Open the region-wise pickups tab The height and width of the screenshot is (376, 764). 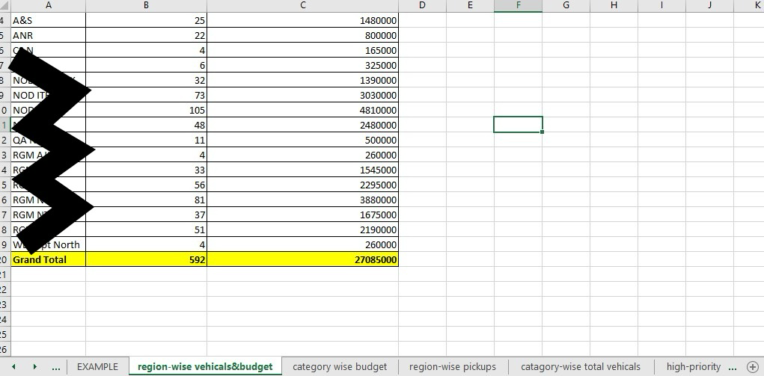(x=453, y=367)
